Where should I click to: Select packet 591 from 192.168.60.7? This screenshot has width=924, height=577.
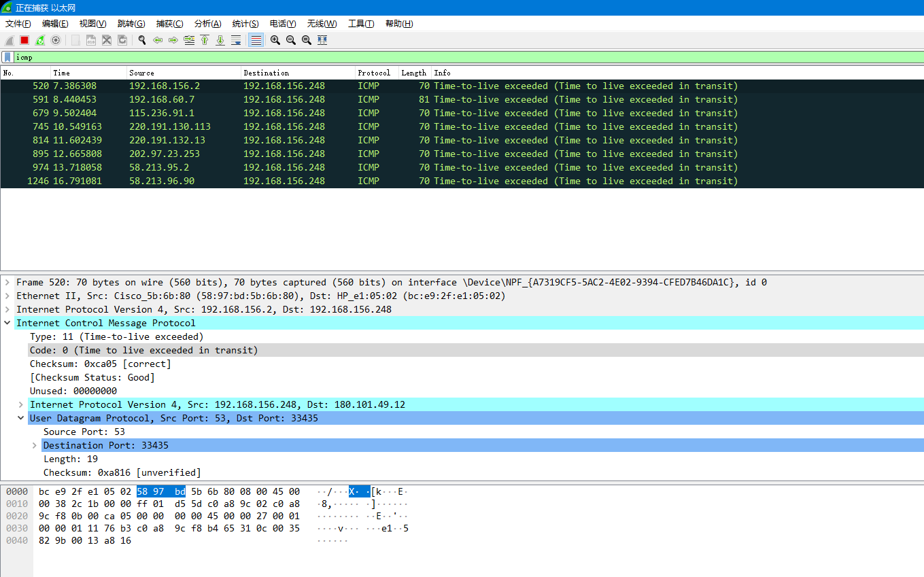(x=462, y=99)
